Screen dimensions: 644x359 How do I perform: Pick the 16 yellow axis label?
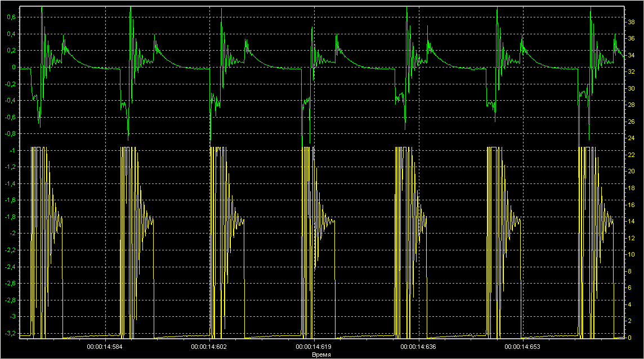click(x=631, y=205)
